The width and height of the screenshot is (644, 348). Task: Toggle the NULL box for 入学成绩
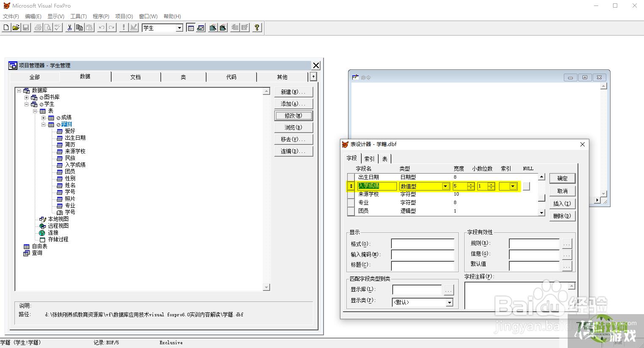[526, 186]
